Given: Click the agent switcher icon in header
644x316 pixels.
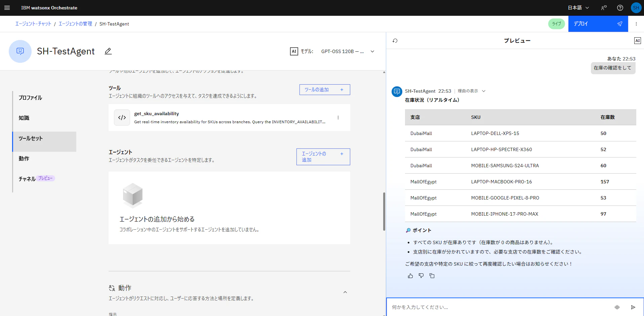Looking at the screenshot, I should [604, 8].
